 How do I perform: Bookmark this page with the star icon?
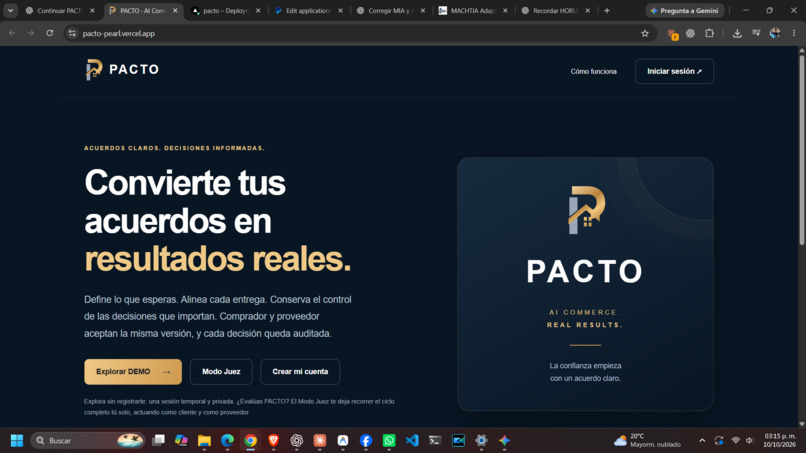[x=645, y=33]
